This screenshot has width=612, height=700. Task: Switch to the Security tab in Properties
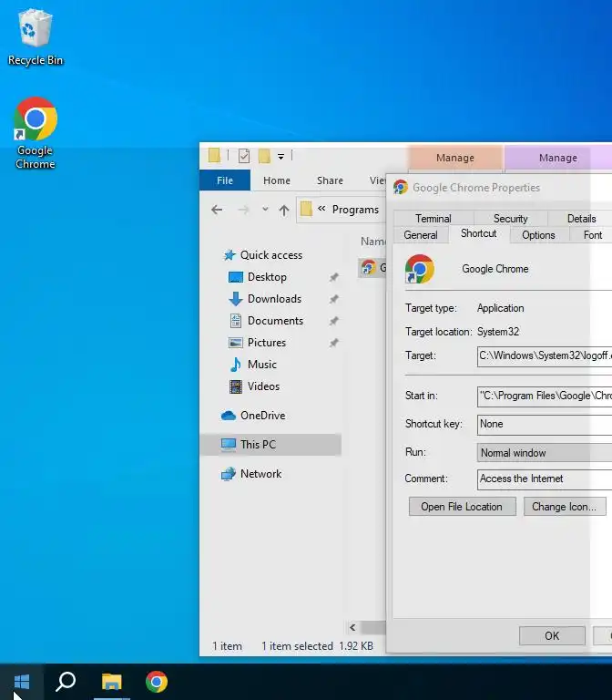coord(510,219)
